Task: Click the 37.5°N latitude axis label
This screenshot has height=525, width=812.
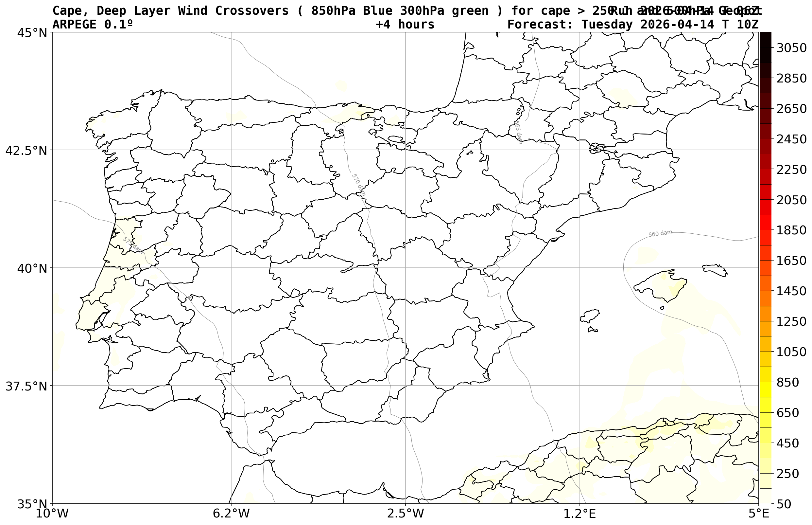Action: pyautogui.click(x=26, y=387)
